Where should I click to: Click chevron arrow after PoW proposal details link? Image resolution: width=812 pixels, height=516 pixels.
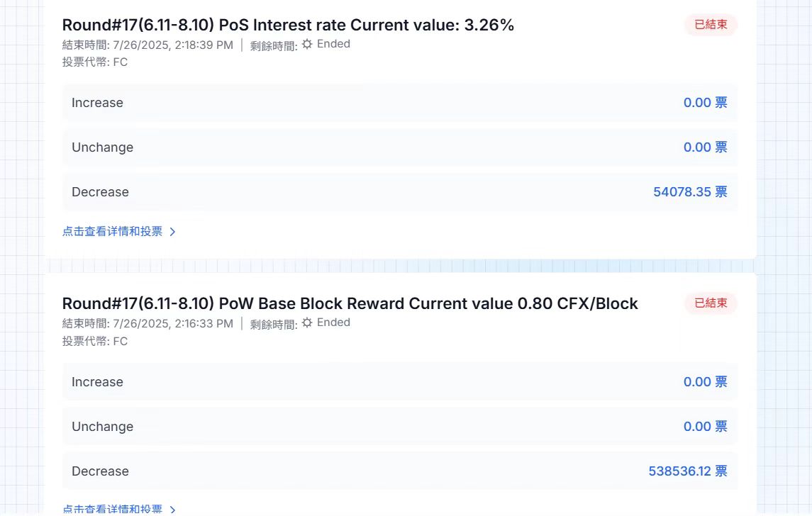pos(173,510)
